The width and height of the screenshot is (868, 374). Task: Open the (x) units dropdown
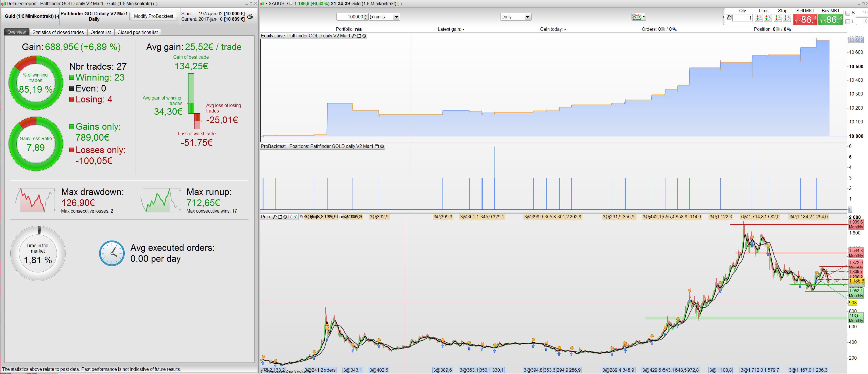pyautogui.click(x=396, y=17)
